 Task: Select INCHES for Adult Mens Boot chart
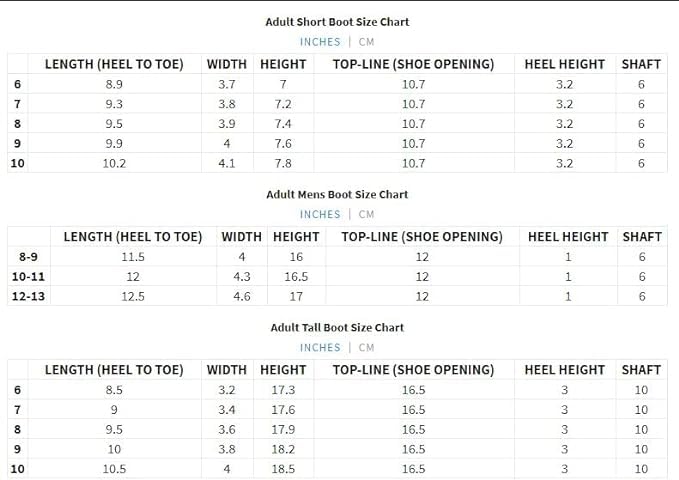(x=320, y=214)
